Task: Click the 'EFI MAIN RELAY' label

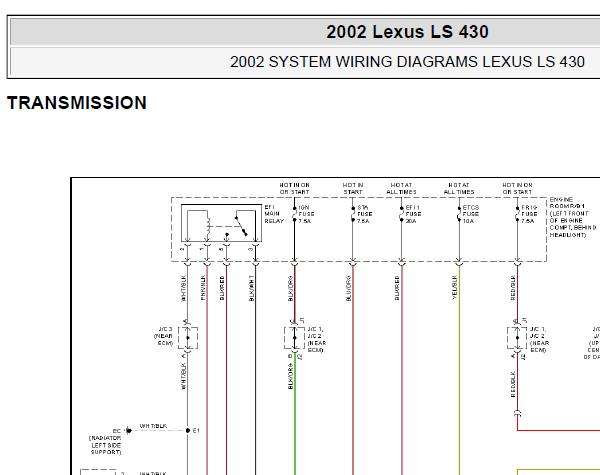Action: point(274,214)
